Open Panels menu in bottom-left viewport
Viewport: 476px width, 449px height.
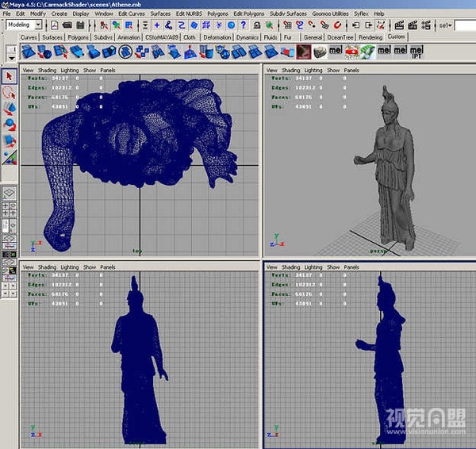tap(108, 267)
